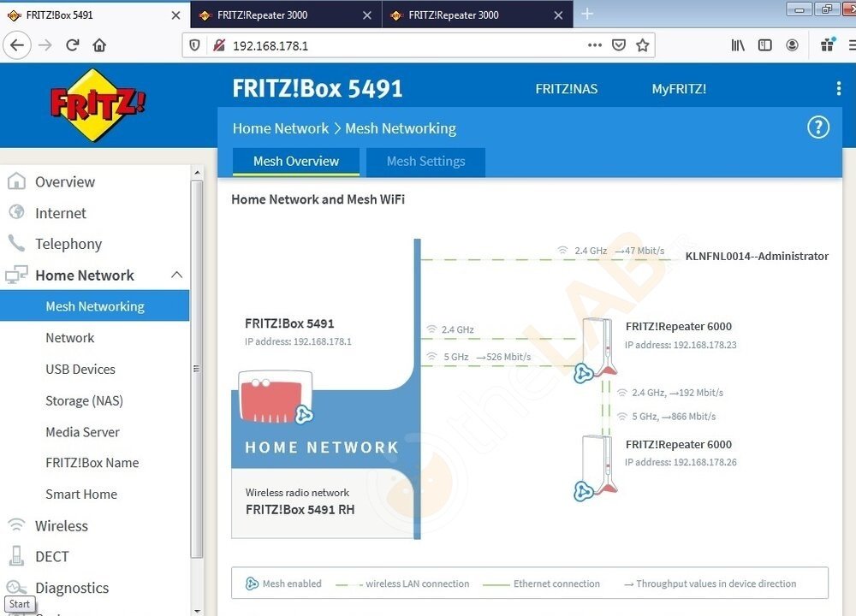Open USB Devices submenu item

(80, 370)
